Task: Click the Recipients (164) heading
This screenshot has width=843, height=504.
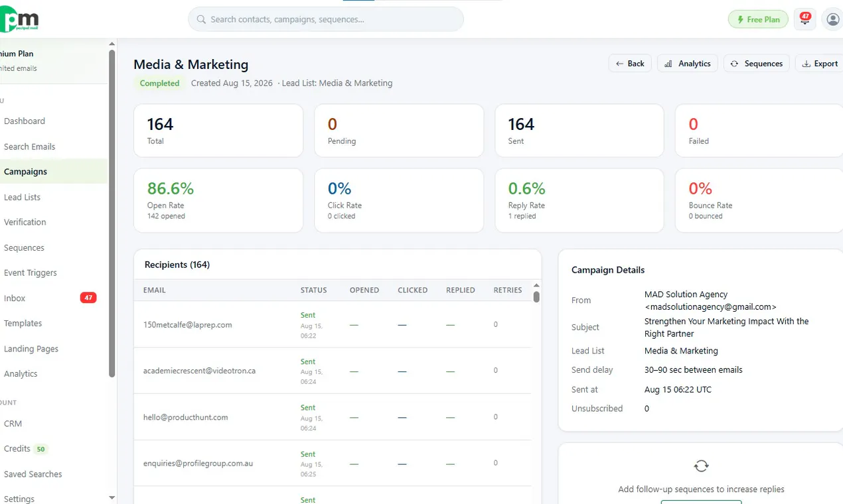Action: click(177, 265)
